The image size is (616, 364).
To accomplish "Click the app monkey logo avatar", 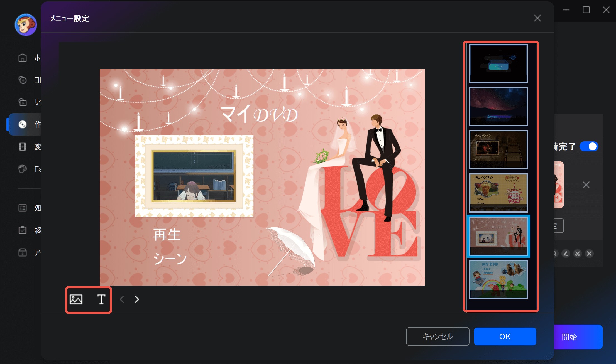I will (x=26, y=25).
